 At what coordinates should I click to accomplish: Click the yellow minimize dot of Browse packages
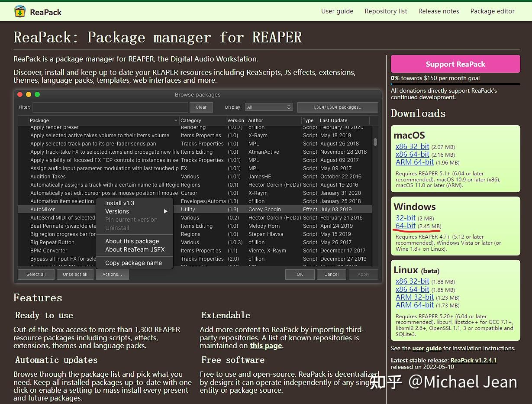[x=29, y=94]
